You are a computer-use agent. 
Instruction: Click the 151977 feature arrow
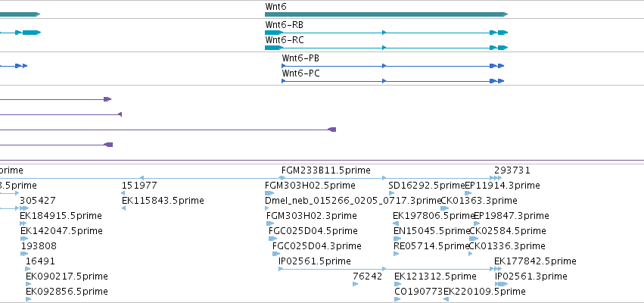coord(123,193)
